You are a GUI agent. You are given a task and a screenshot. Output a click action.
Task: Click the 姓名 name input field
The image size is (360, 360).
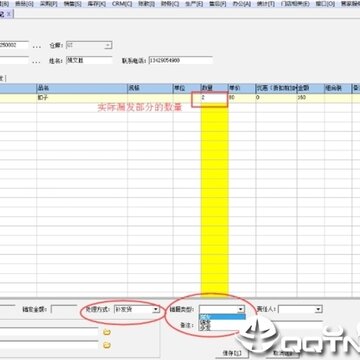[89, 60]
